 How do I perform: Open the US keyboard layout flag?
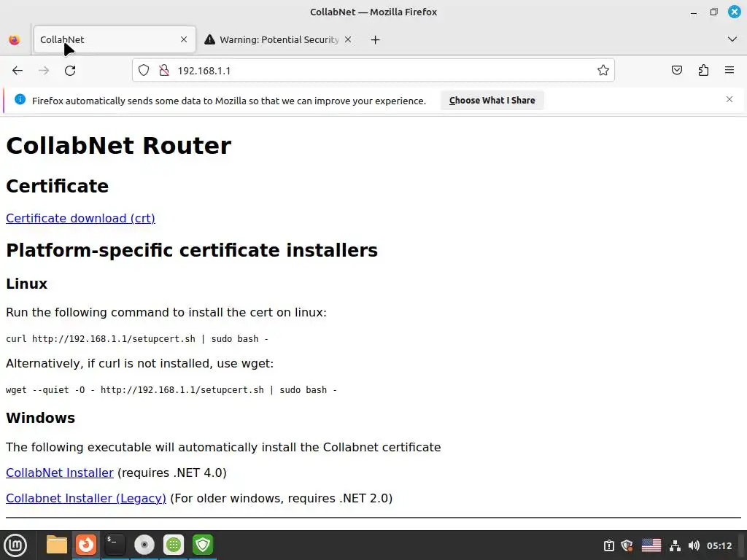click(x=651, y=545)
